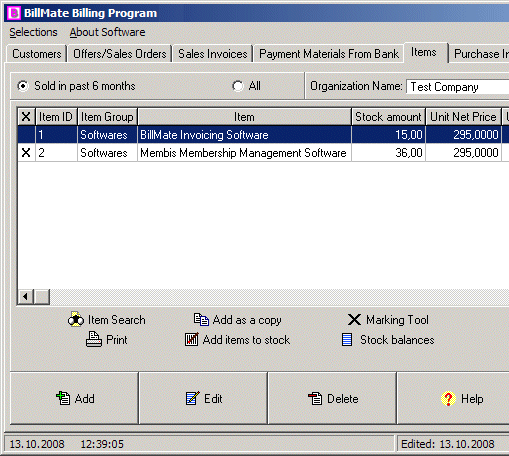
Task: Click the Stock amount column header
Action: 388,117
